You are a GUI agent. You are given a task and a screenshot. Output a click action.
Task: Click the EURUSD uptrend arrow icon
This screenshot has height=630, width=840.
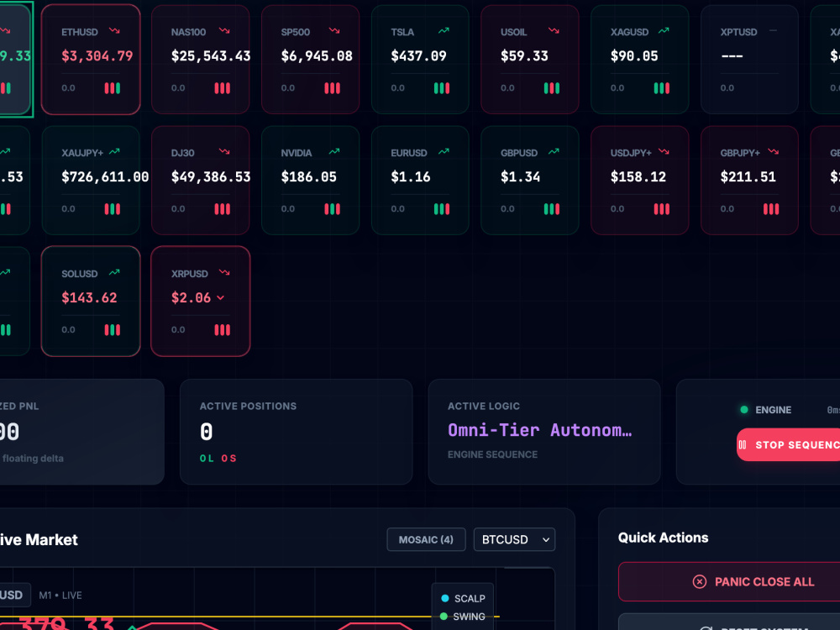pyautogui.click(x=444, y=152)
